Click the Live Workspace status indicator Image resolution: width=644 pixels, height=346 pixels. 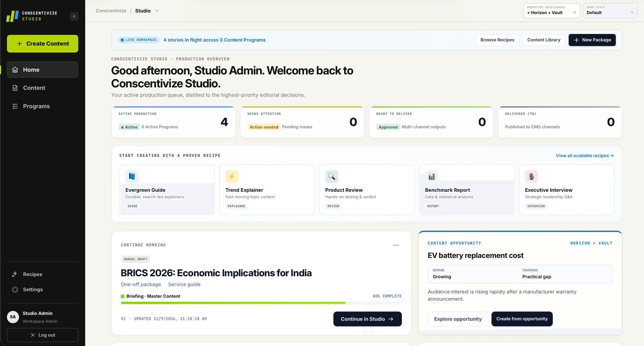(x=138, y=40)
